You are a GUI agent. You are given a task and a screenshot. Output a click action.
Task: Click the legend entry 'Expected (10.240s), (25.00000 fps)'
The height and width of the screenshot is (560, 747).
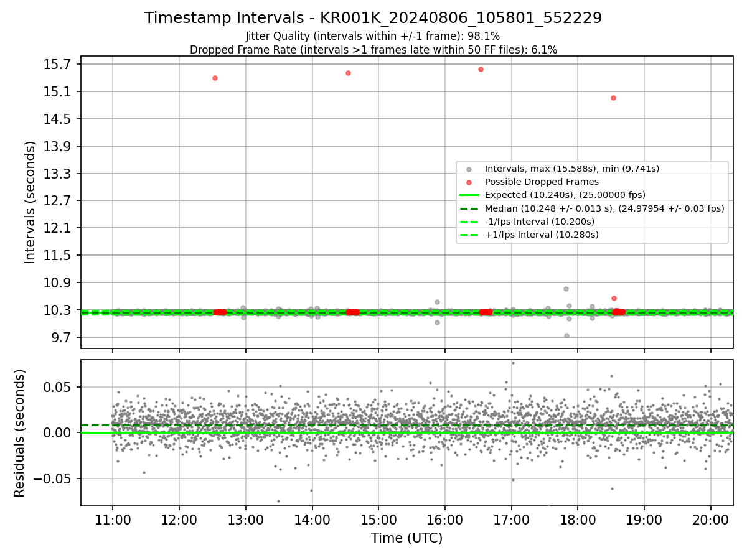tap(565, 195)
